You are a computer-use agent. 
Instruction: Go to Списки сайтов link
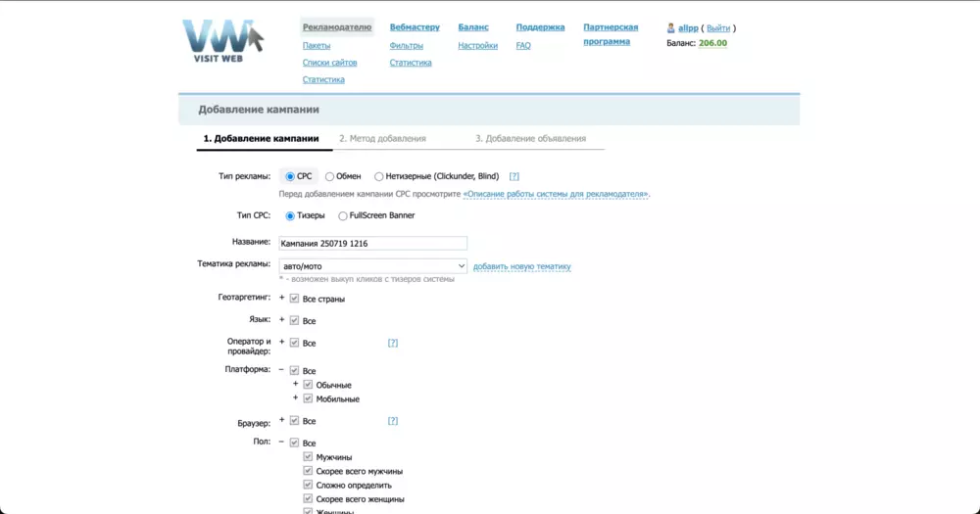tap(329, 63)
